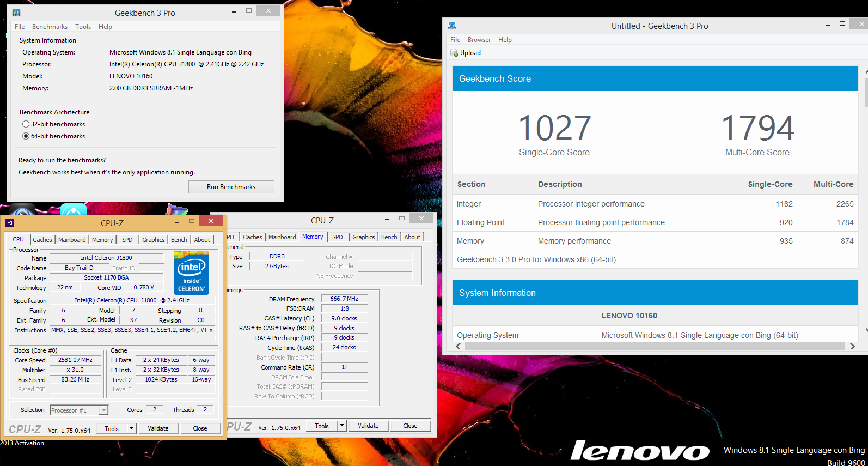868x466 pixels.
Task: Click Validate button in rear CPU-Z window
Action: 368,426
